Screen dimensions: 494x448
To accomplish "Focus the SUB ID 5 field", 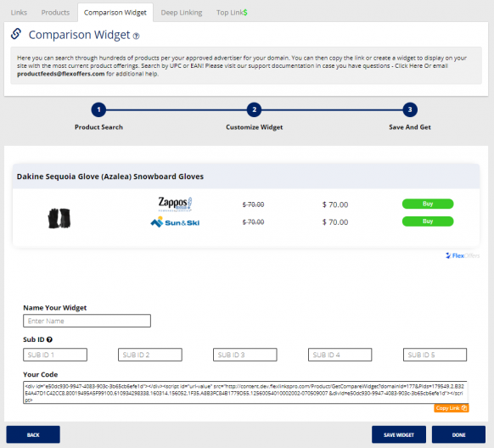I will (x=435, y=355).
